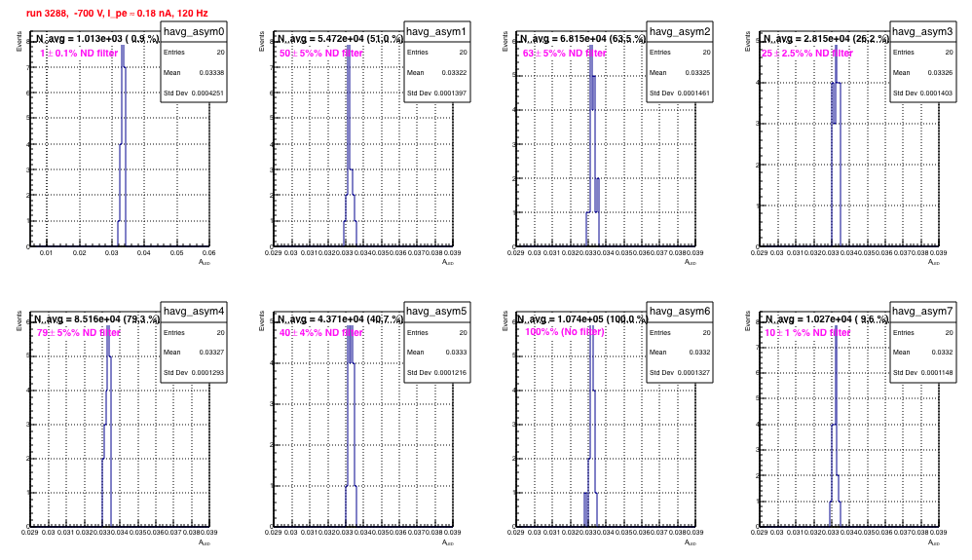Click the Entries 20 row in havg_asym5
The width and height of the screenshot is (972, 560).
pos(436,333)
